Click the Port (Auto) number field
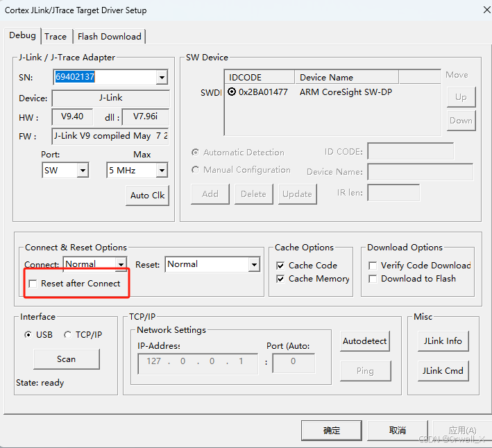Screen dimensions: 492x448 coord(294,363)
